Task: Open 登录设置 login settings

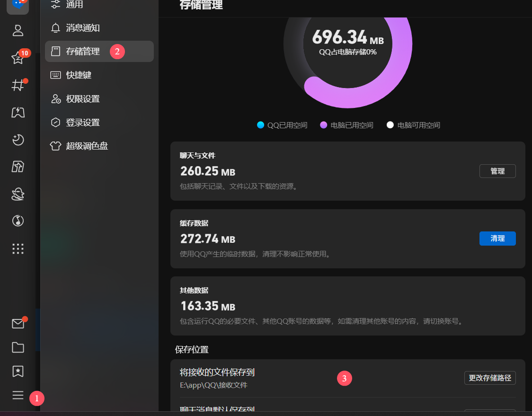Action: click(x=99, y=122)
